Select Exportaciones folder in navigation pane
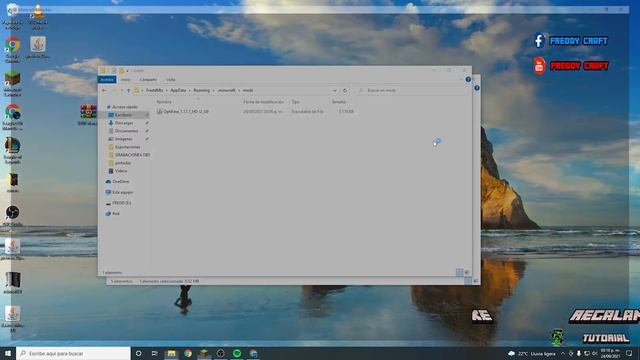The height and width of the screenshot is (360, 640). point(127,147)
